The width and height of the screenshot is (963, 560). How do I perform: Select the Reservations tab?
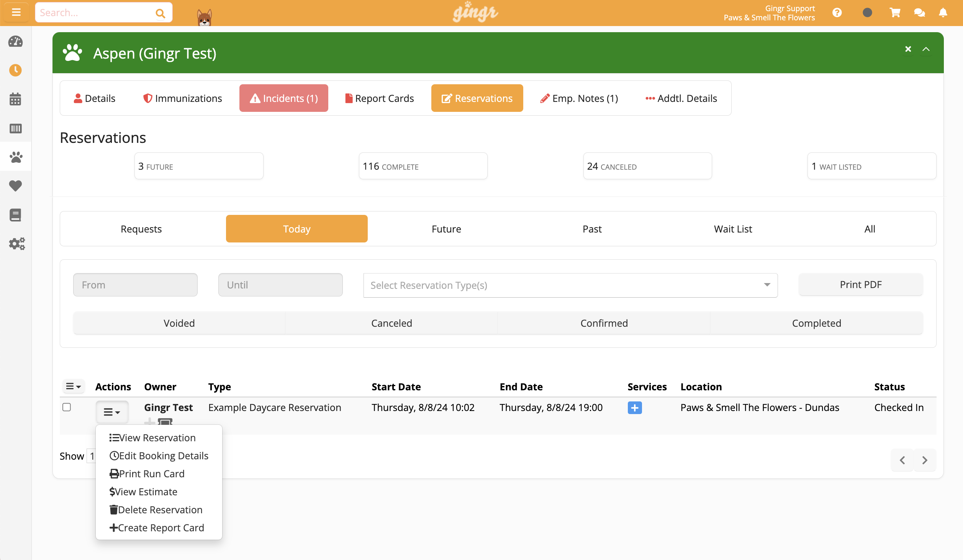(x=477, y=98)
